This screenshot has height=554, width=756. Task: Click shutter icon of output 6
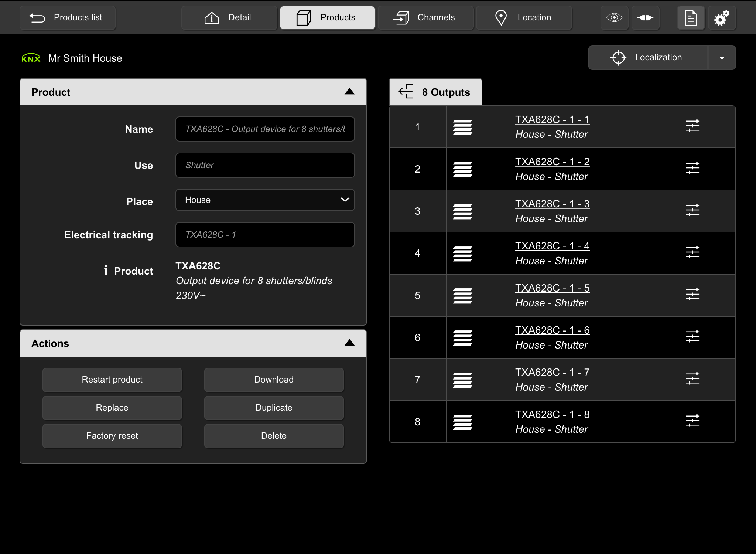tap(462, 338)
